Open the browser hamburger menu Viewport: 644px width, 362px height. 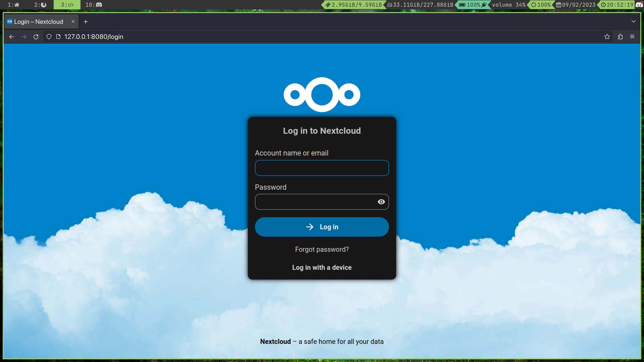click(632, 37)
